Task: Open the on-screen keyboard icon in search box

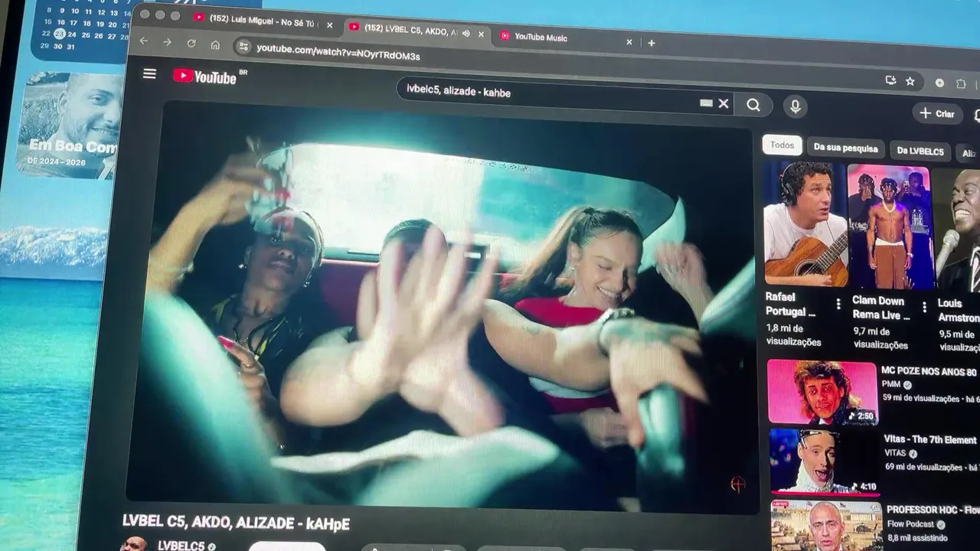Action: (706, 103)
